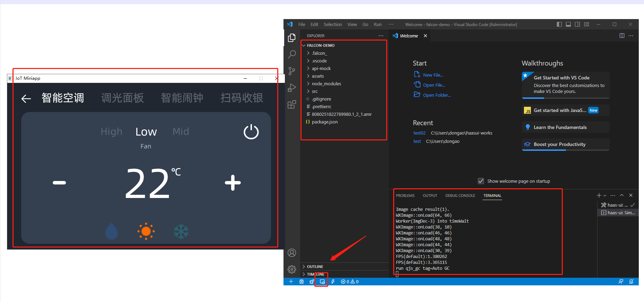
Task: Increase temperature with the plus button
Action: pos(233,183)
